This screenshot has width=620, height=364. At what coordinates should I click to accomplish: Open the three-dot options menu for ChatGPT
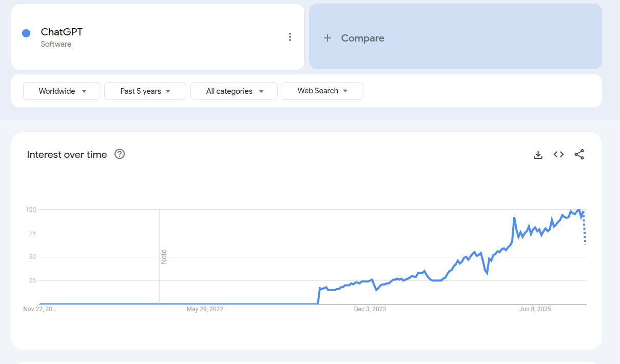tap(290, 37)
